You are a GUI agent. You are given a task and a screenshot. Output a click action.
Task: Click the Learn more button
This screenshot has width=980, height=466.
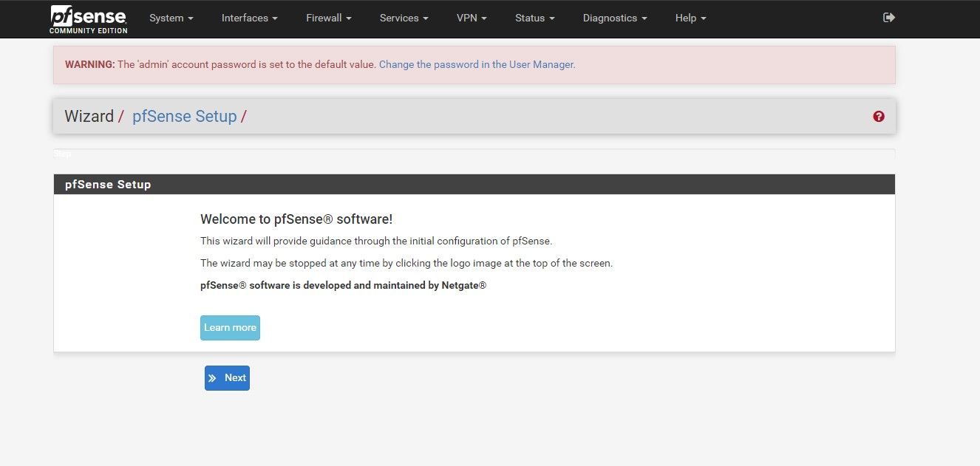pyautogui.click(x=230, y=328)
